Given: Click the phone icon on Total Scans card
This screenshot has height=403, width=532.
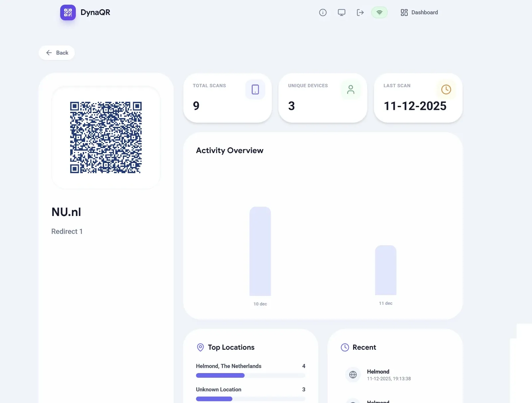Looking at the screenshot, I should click(x=255, y=90).
